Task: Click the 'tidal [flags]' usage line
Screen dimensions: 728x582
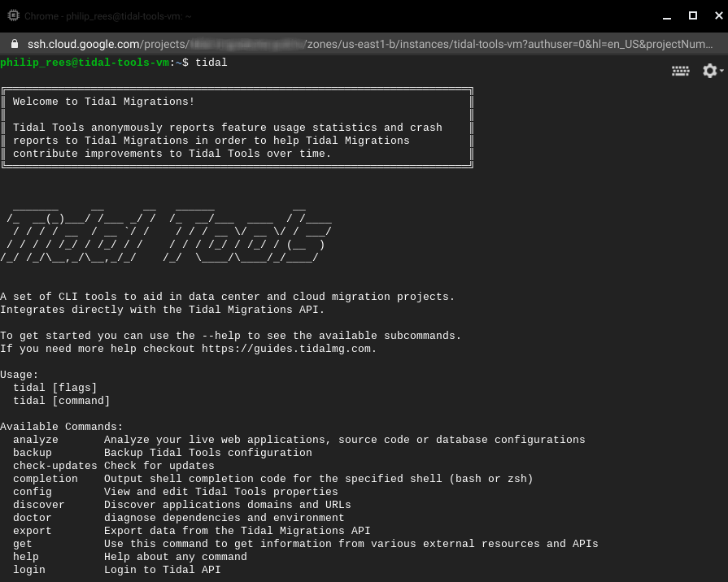Action: tap(54, 388)
